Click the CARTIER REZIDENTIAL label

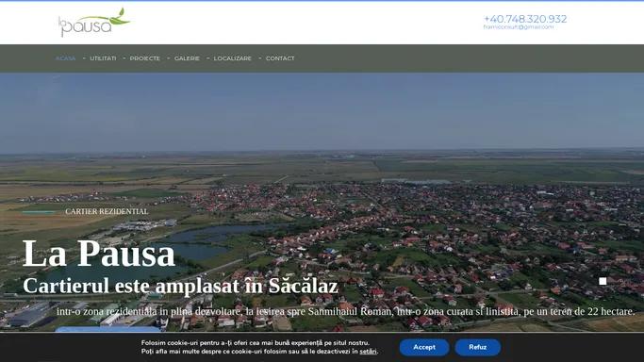click(107, 211)
